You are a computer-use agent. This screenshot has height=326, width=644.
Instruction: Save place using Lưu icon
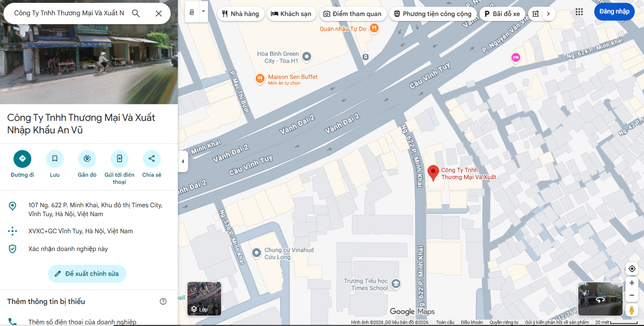point(55,159)
